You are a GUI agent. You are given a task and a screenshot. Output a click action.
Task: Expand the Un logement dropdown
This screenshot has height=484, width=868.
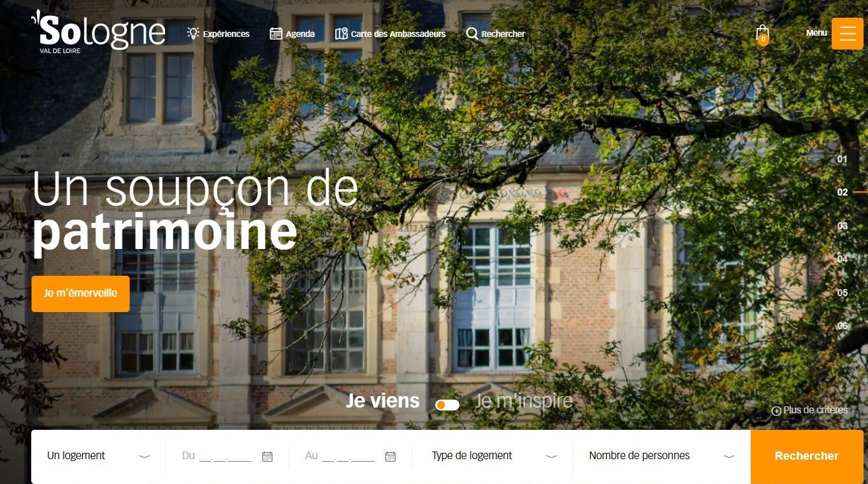click(98, 456)
